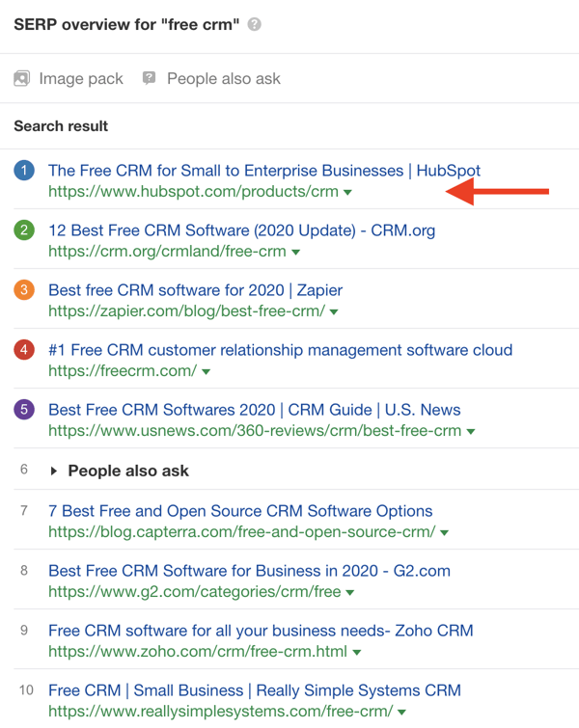Open dropdown next to crm.org URL
This screenshot has width=579, height=728.
295,252
